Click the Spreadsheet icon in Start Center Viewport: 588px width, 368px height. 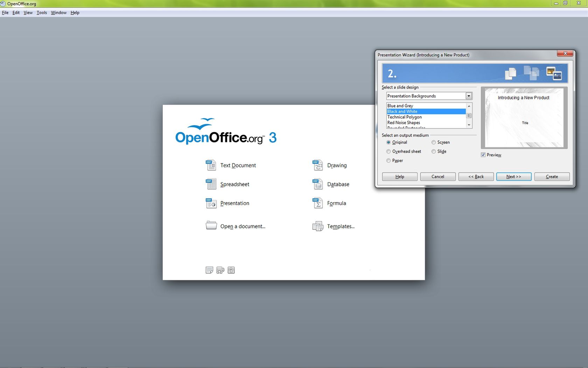click(211, 184)
